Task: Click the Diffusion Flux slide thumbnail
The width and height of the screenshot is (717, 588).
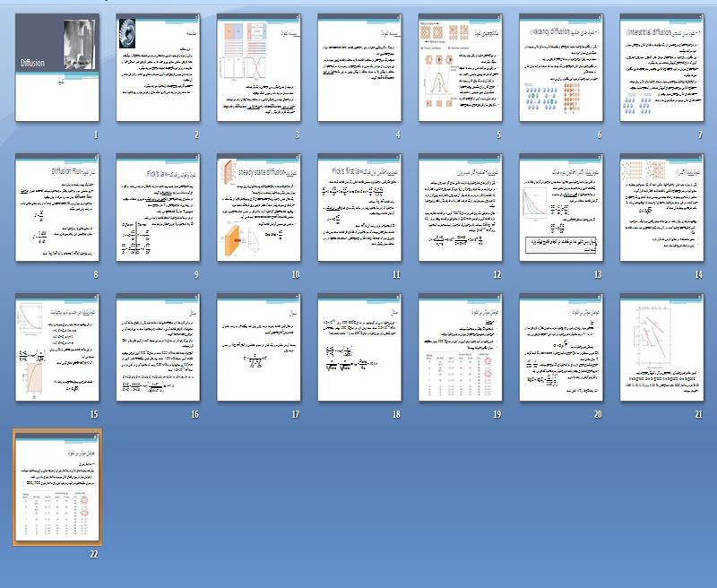Action: click(58, 207)
